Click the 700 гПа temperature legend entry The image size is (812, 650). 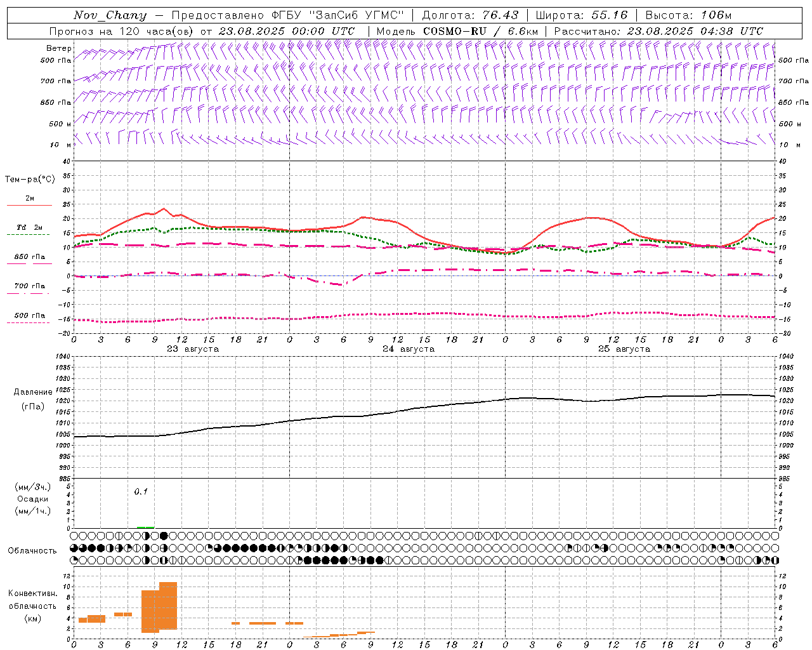coord(29,286)
